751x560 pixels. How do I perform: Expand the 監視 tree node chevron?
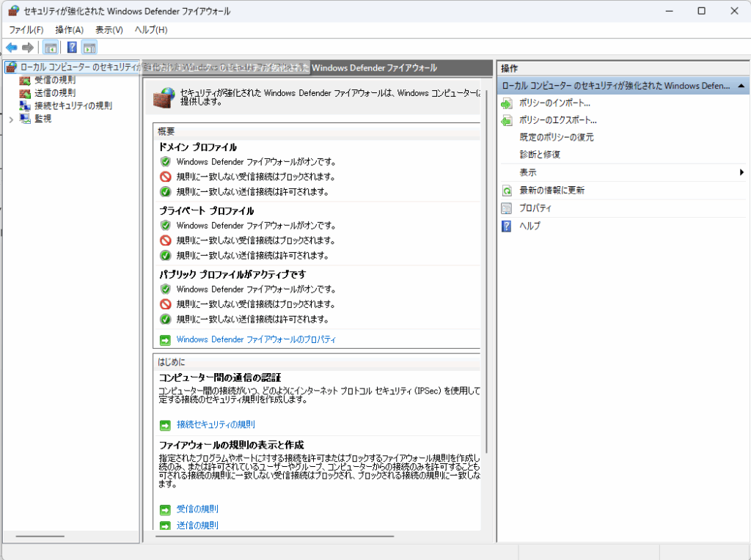tap(11, 119)
